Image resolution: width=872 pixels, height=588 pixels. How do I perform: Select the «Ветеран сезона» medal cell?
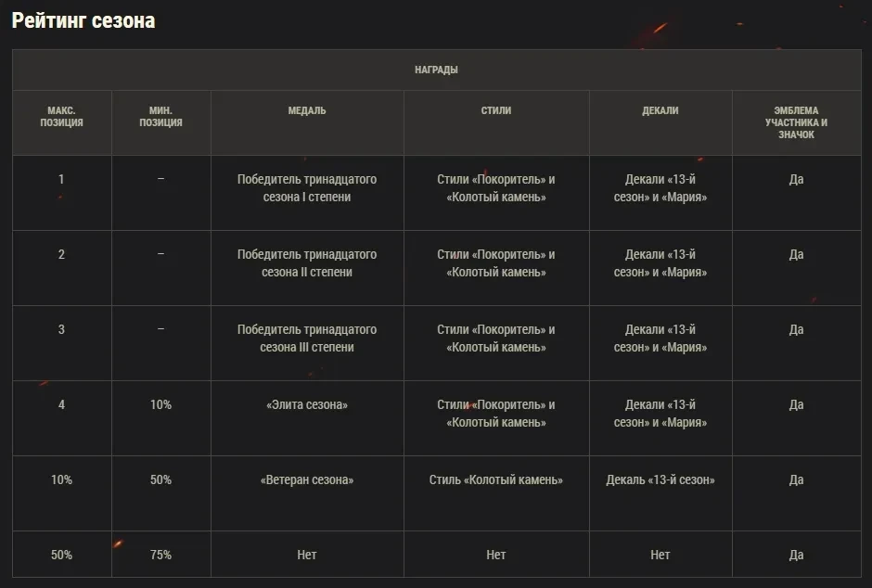(x=307, y=480)
